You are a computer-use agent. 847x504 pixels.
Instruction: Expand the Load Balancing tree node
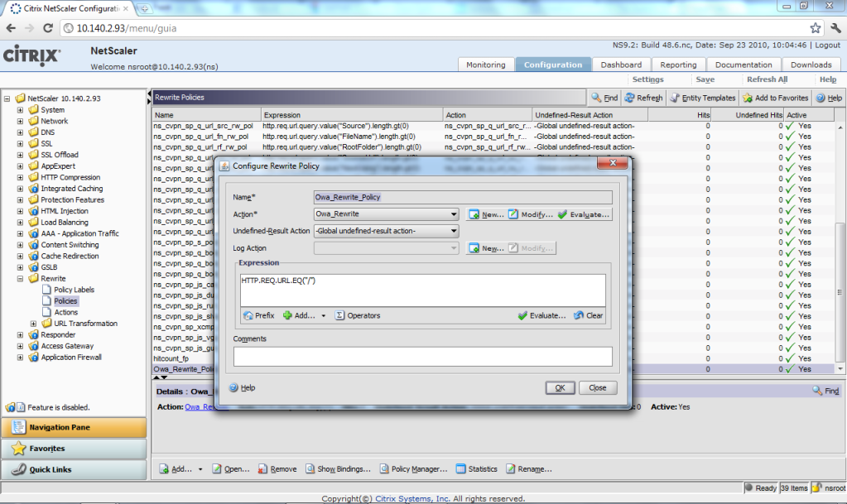[x=21, y=223]
